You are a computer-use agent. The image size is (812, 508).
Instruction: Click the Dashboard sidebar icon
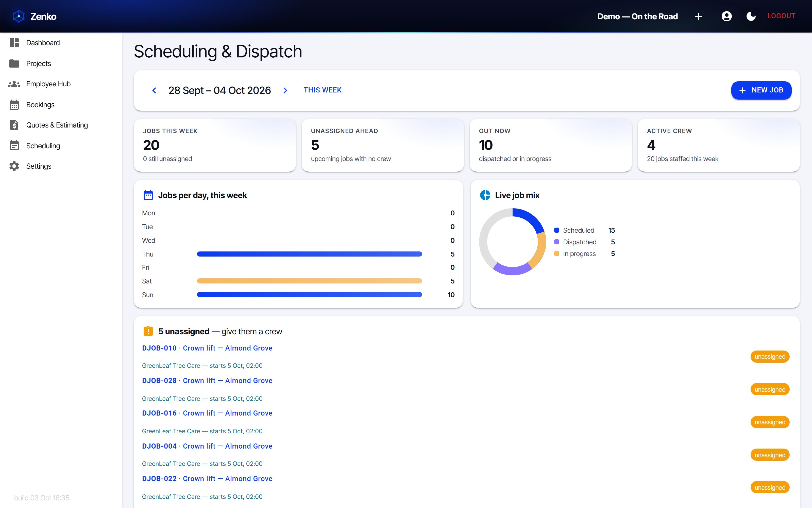point(14,43)
